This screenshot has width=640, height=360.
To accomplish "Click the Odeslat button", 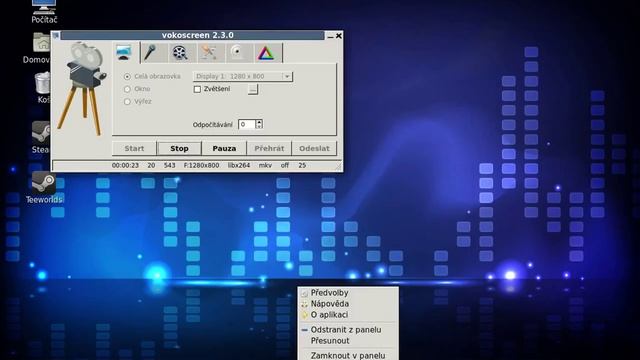I will [x=314, y=148].
